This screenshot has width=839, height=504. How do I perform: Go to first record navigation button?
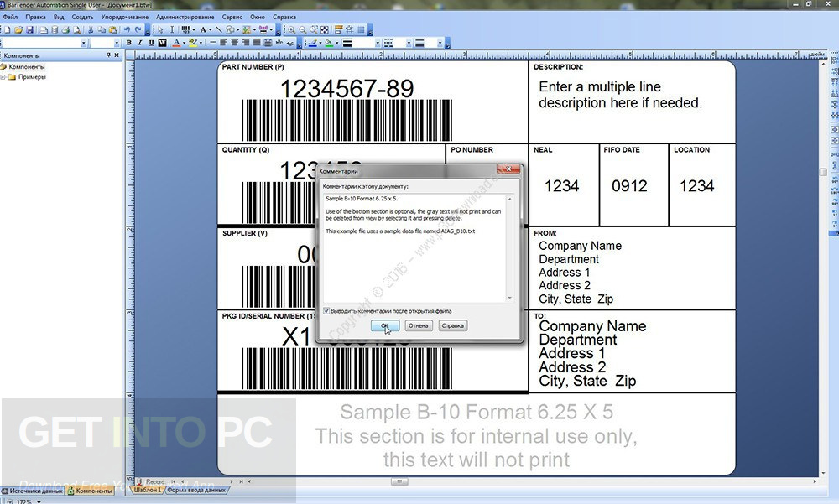[x=174, y=481]
